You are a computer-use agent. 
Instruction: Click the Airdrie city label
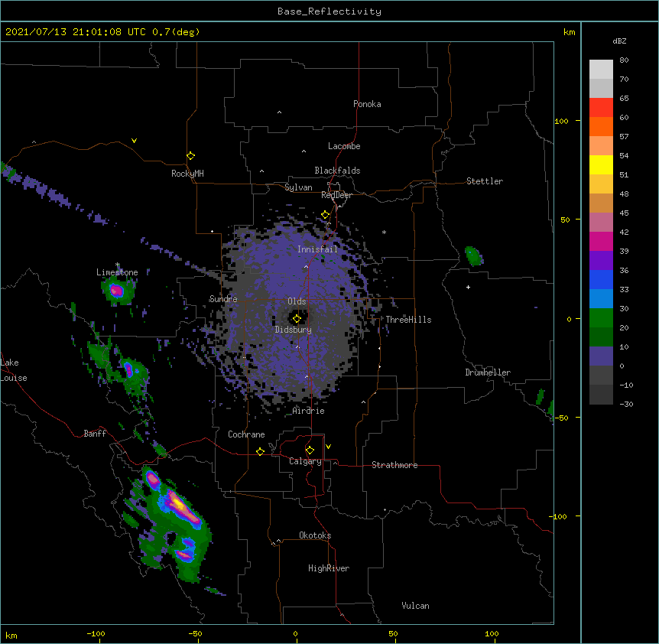[x=308, y=411]
